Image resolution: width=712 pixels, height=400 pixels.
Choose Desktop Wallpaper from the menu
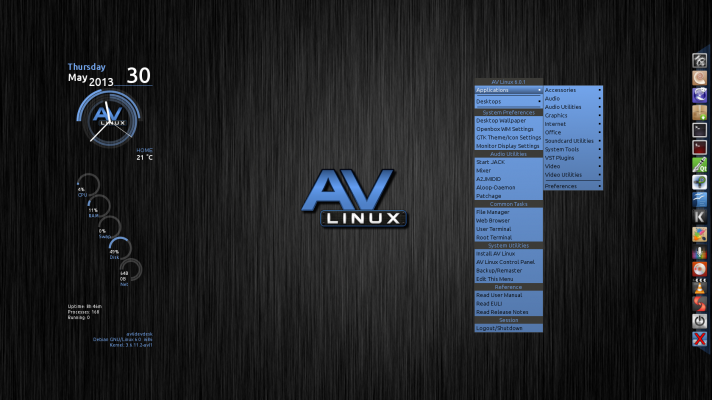[x=509, y=121]
